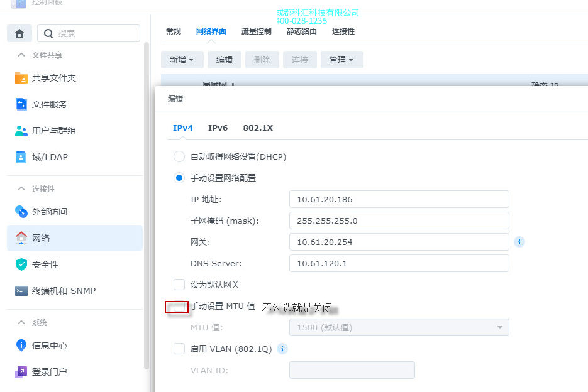588x392 pixels.
Task: Switch to 网络界面 tab
Action: pos(211,31)
